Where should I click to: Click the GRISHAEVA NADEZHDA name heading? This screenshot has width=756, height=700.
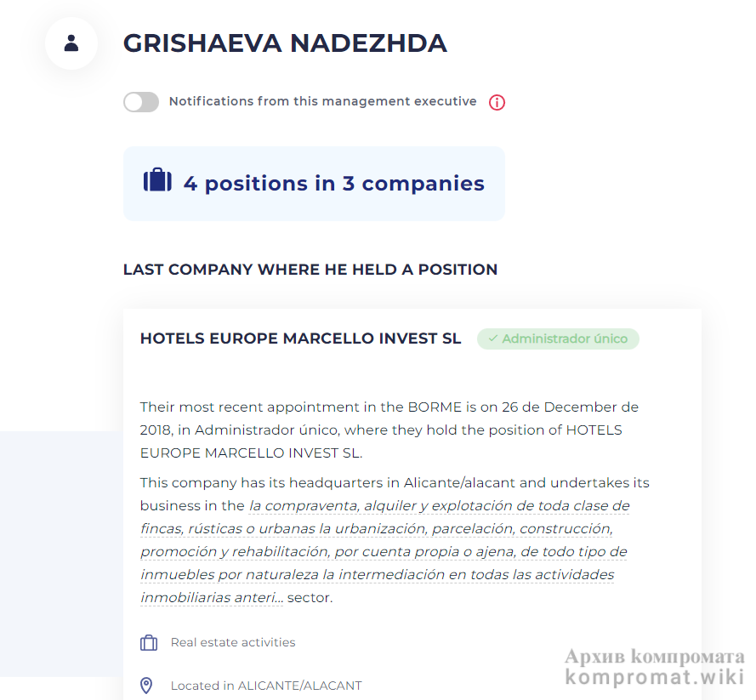(x=285, y=43)
